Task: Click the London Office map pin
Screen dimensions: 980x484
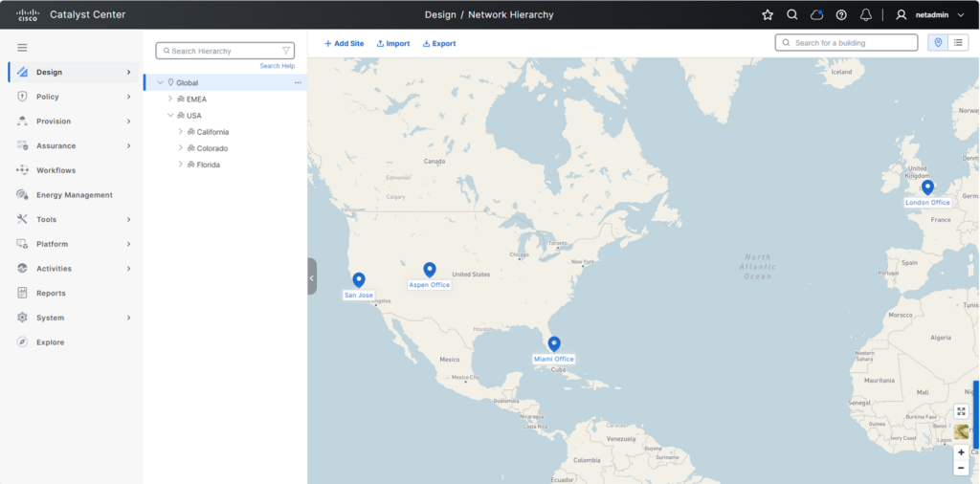Action: click(x=927, y=187)
